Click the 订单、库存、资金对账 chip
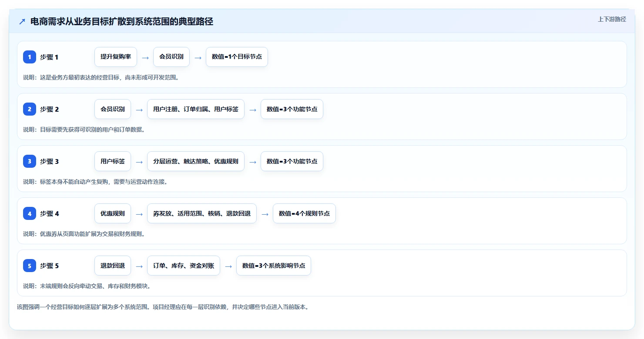The width and height of the screenshot is (644, 339). click(x=184, y=266)
